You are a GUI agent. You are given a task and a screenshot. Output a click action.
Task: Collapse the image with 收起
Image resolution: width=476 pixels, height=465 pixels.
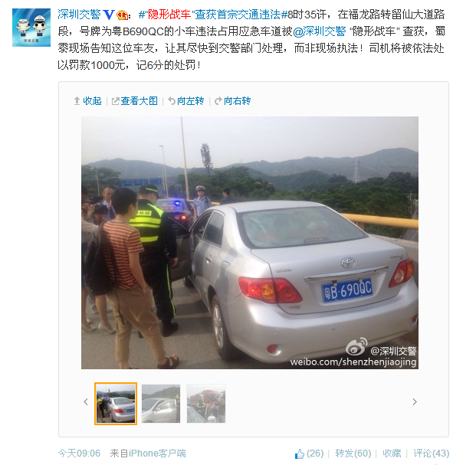[87, 100]
